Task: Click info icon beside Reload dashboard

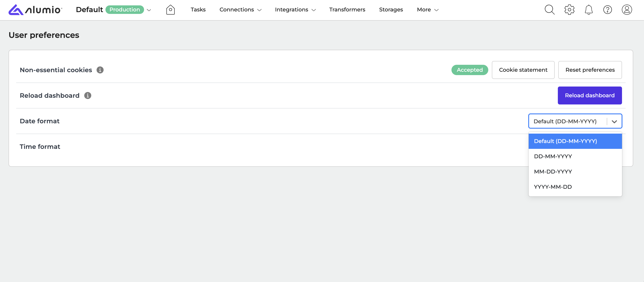Action: pyautogui.click(x=88, y=95)
